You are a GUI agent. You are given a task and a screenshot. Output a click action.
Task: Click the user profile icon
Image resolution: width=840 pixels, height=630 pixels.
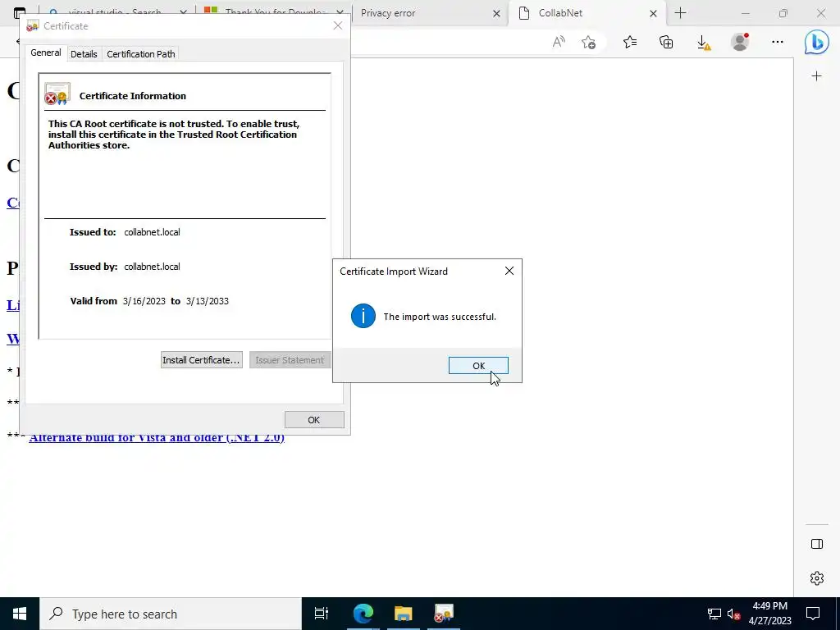[x=740, y=42]
